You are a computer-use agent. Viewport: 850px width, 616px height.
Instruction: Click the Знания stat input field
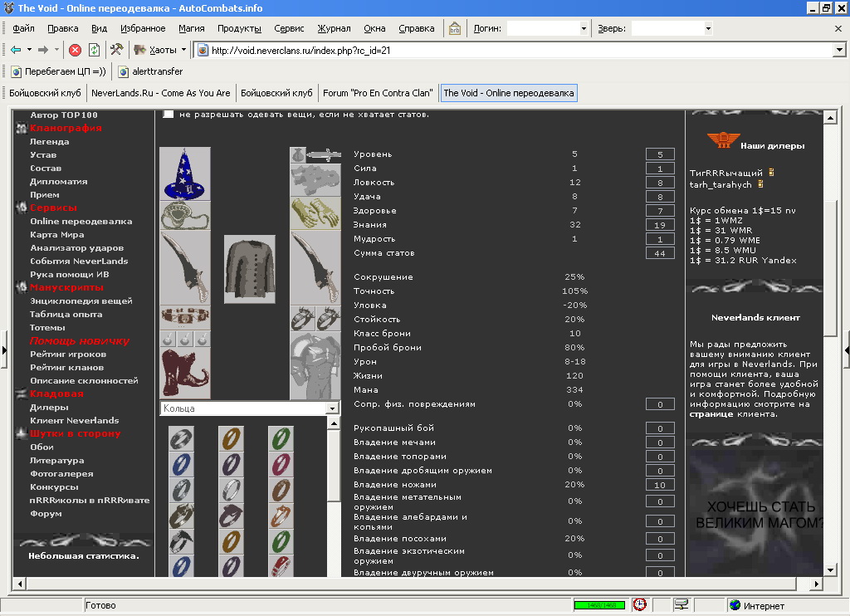click(660, 225)
